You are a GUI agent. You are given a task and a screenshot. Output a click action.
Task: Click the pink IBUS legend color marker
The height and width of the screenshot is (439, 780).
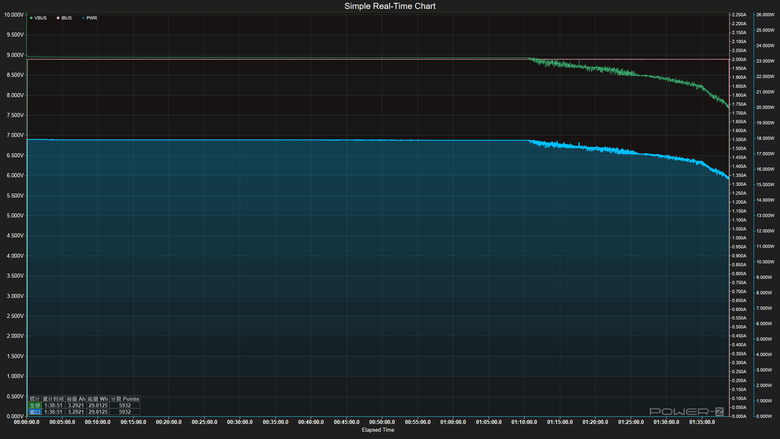click(58, 18)
